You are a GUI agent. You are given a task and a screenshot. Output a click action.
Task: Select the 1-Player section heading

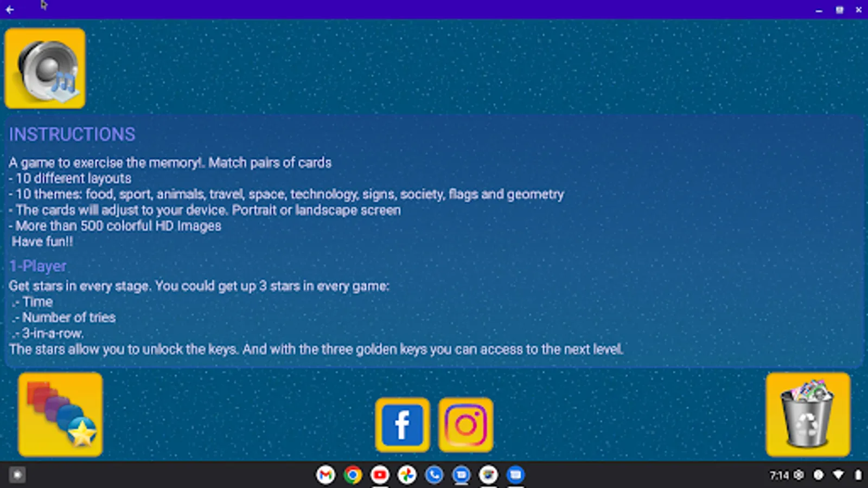[x=37, y=266]
